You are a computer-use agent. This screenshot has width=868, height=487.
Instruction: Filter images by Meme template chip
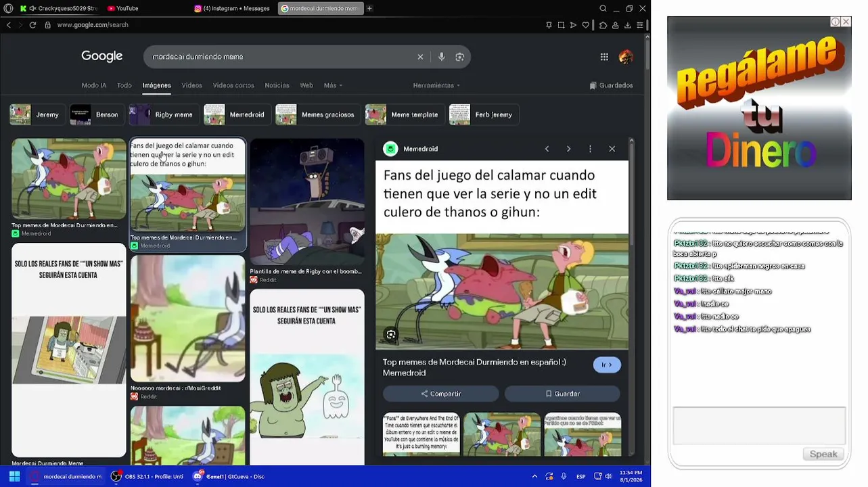point(405,115)
